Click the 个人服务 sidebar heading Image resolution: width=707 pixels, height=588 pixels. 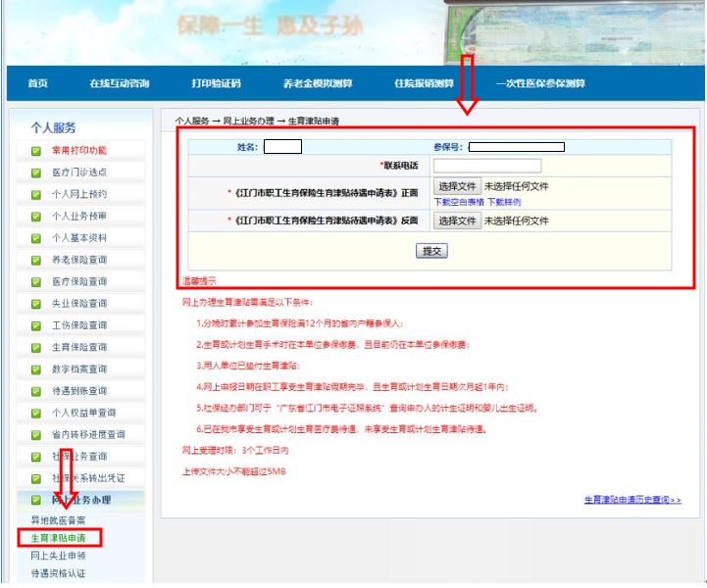[x=53, y=128]
